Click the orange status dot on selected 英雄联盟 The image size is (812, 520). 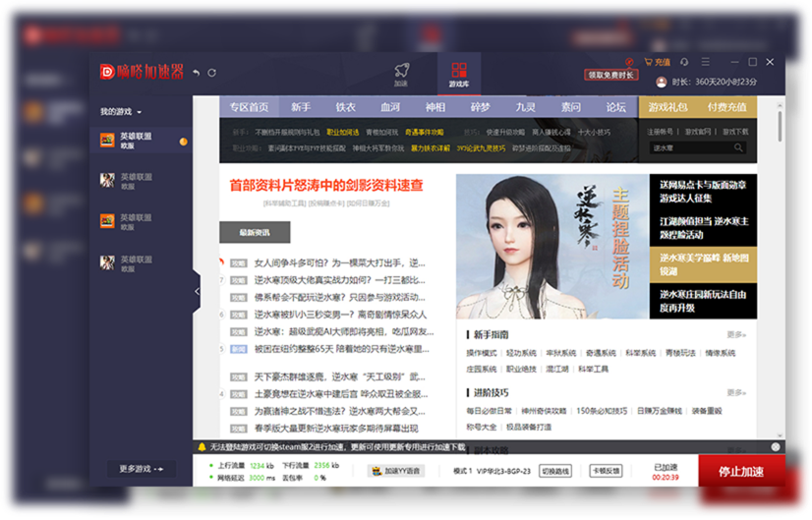coord(183,142)
